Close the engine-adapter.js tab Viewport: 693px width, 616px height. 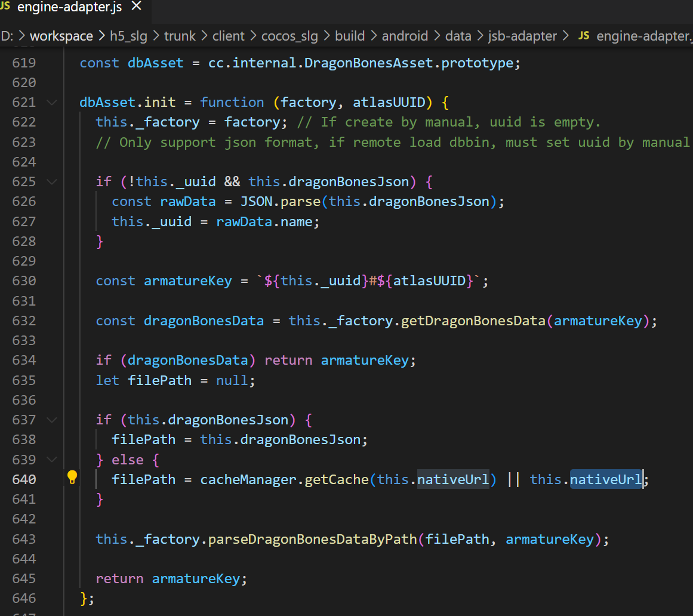137,6
